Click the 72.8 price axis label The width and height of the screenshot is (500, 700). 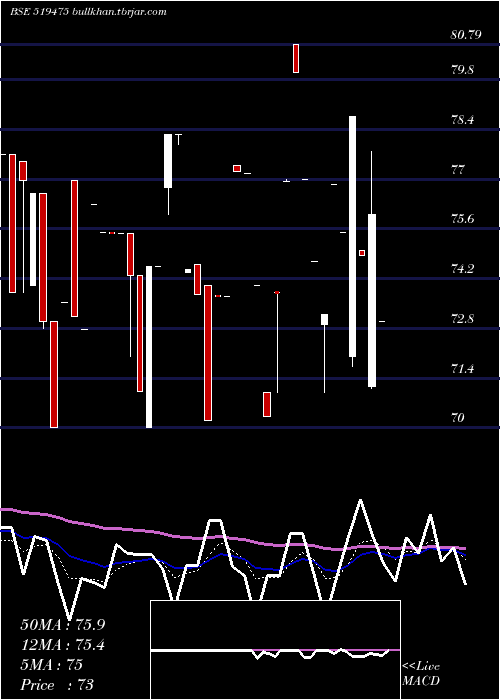(462, 319)
